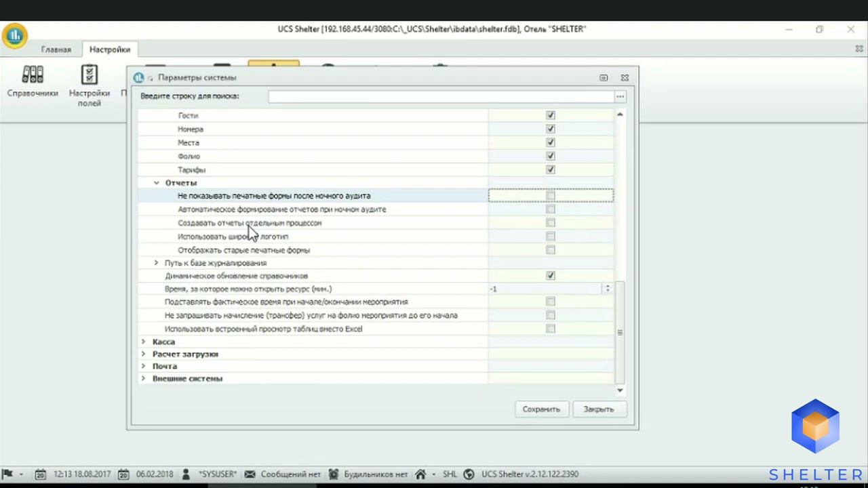Maximize the Параметры системы dialog
This screenshot has width=868, height=488.
coord(604,78)
